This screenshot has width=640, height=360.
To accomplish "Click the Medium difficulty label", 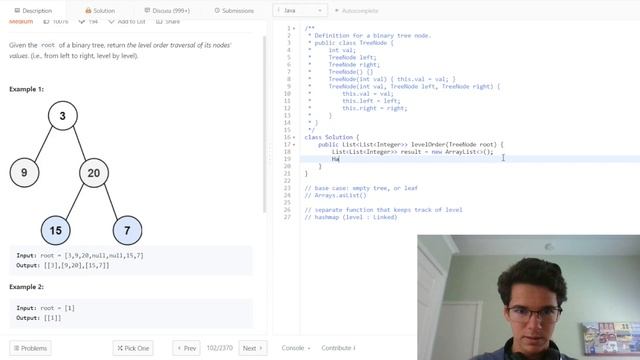I will 21,22.
